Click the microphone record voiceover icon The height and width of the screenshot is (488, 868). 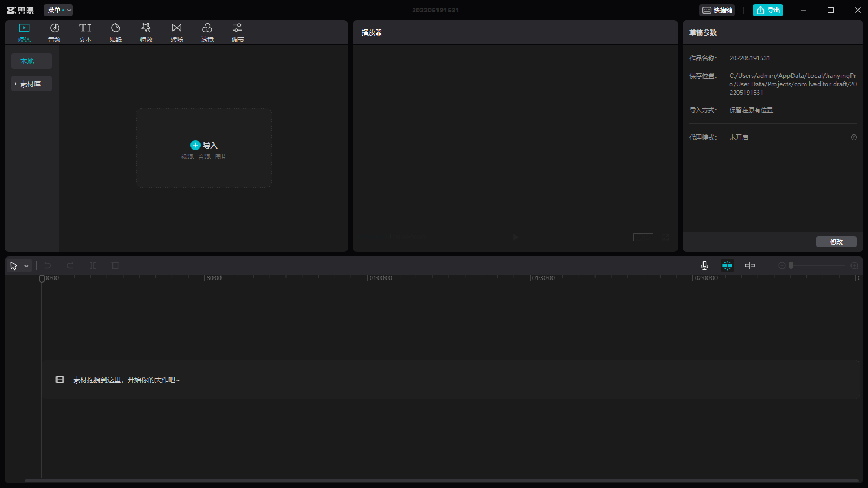705,265
